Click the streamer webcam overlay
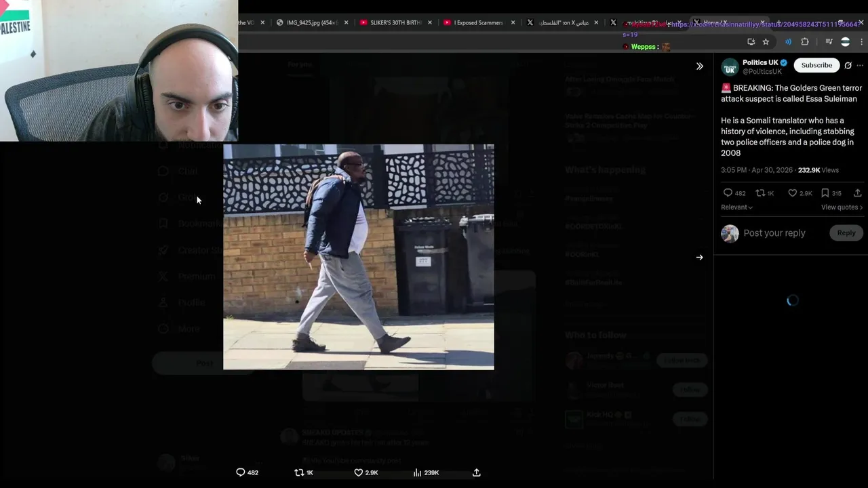 [119, 70]
